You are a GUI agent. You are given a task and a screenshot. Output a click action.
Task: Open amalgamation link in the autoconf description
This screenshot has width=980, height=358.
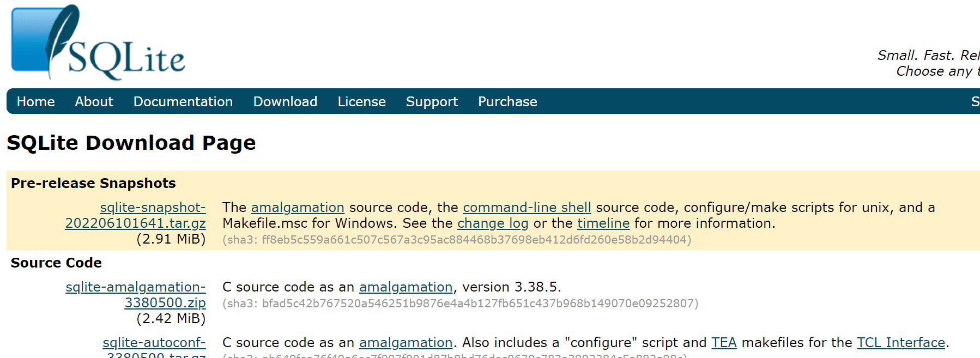tap(406, 343)
